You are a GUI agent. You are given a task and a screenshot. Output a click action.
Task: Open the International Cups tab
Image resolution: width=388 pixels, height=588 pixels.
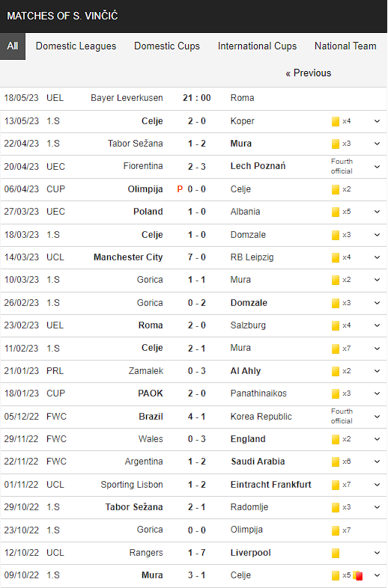click(257, 46)
